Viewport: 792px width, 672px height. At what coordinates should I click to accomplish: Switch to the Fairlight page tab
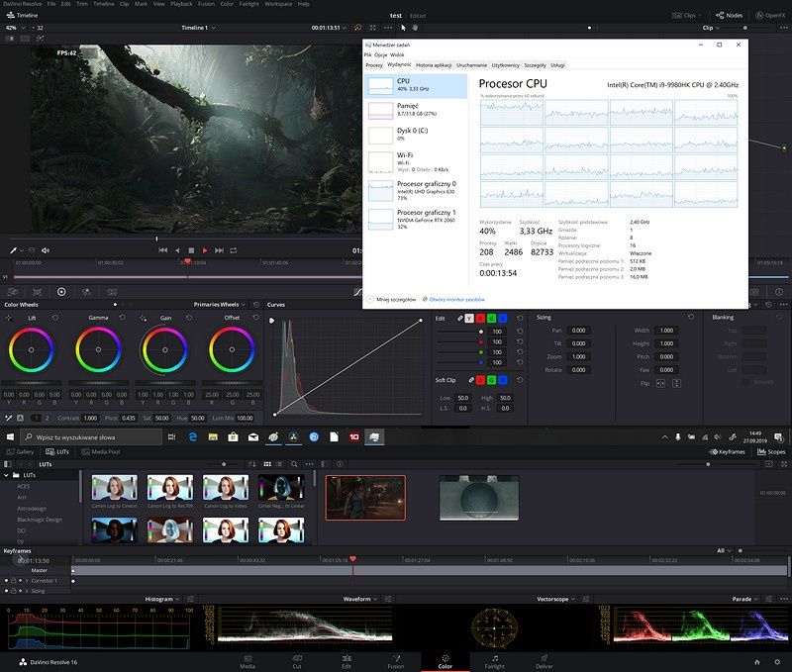pos(494,661)
